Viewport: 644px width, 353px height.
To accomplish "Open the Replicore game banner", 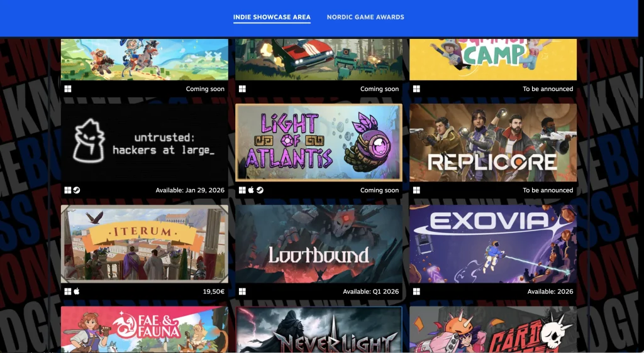I will click(493, 143).
